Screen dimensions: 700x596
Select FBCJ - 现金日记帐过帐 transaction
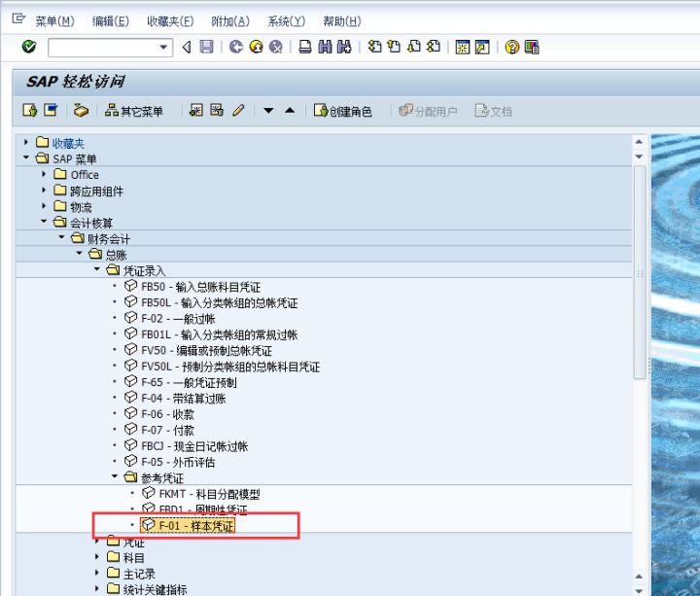[194, 446]
